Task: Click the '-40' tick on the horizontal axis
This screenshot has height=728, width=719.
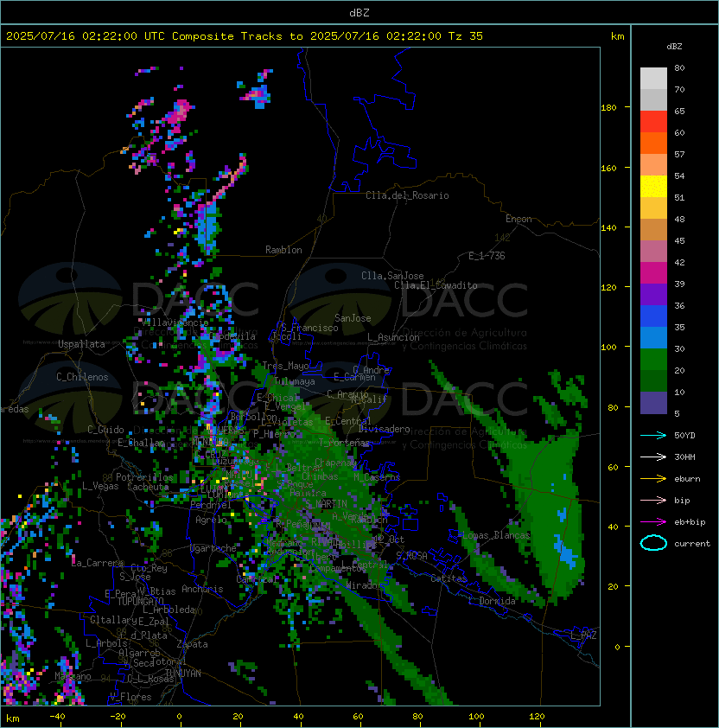Action: [57, 717]
